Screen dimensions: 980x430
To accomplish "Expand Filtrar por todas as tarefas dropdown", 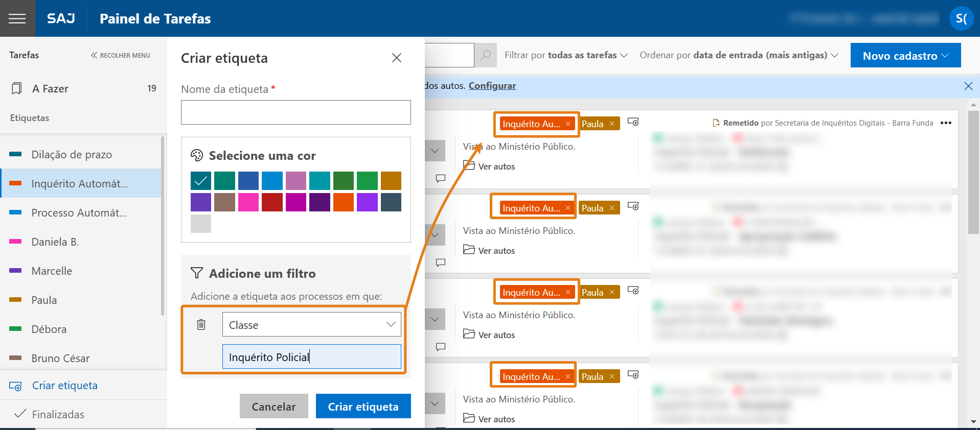I will click(x=566, y=55).
